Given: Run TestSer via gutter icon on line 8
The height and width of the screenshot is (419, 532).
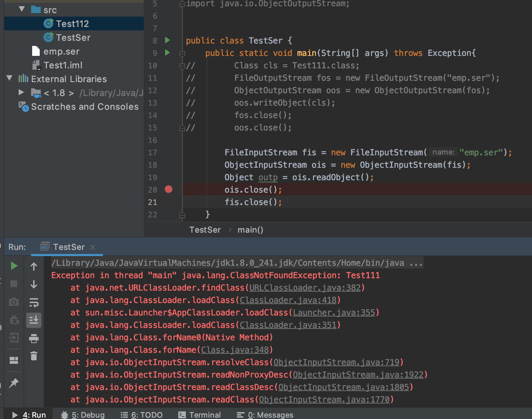Looking at the screenshot, I should [167, 40].
